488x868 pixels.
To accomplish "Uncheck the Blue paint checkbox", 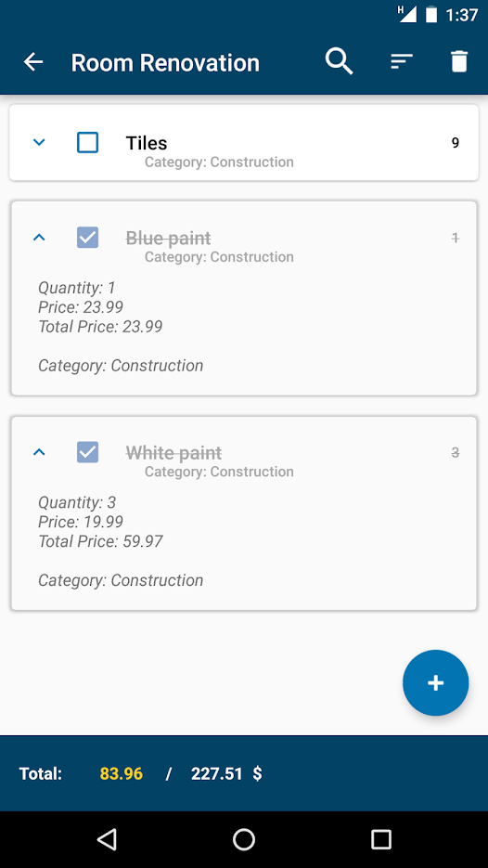I will (x=87, y=238).
